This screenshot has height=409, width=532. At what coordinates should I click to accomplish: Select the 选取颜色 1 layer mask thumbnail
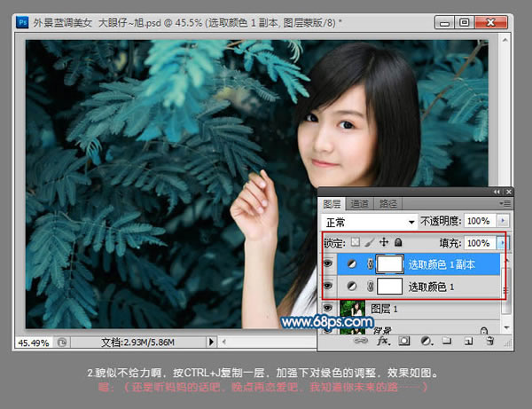(390, 287)
